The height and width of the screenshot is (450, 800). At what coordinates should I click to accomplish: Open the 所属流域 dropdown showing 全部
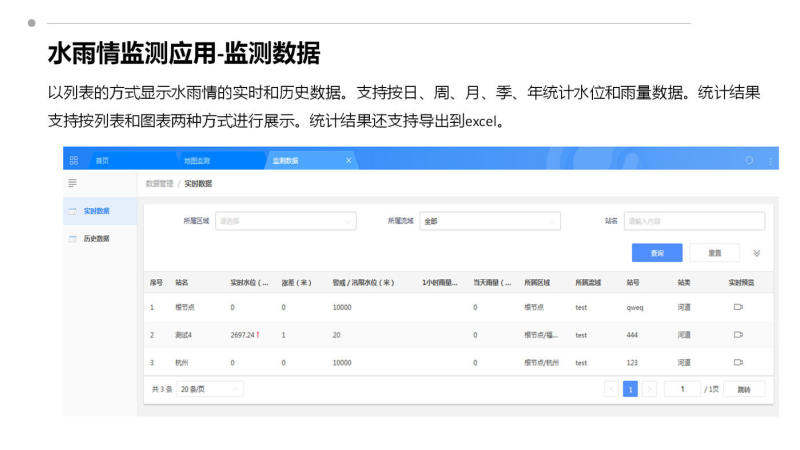click(x=490, y=221)
